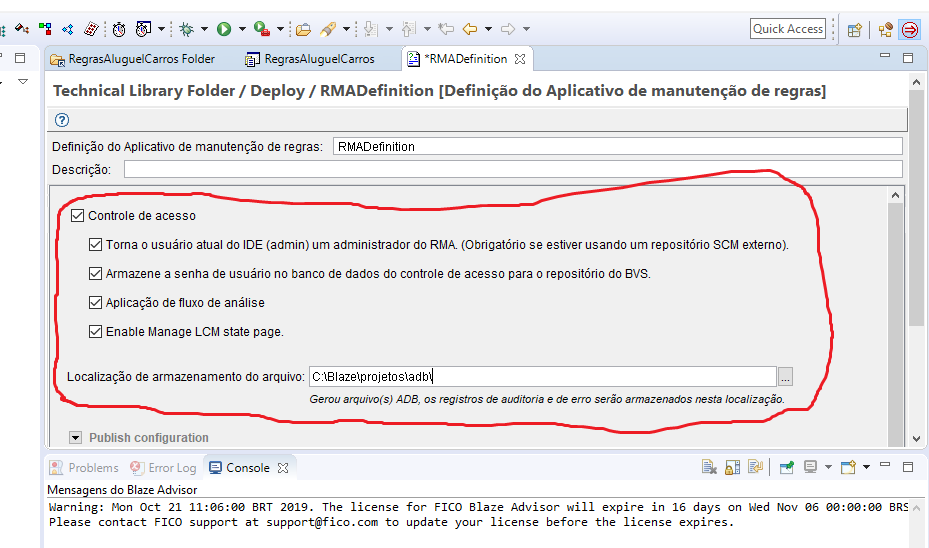Click the Previous Annotation icon
929x548 pixels.
409,28
